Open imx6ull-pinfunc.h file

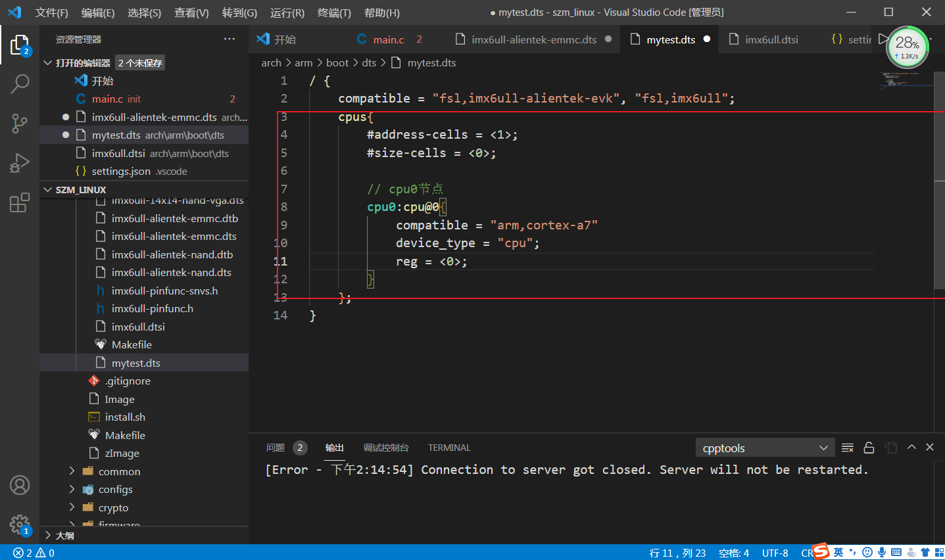click(x=152, y=308)
